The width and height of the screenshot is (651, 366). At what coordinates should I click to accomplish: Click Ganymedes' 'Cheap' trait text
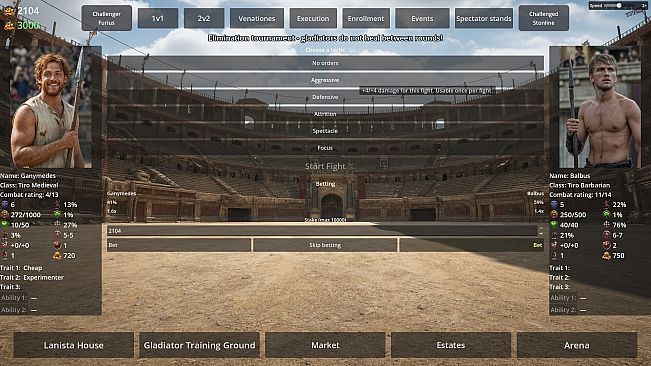pos(33,268)
